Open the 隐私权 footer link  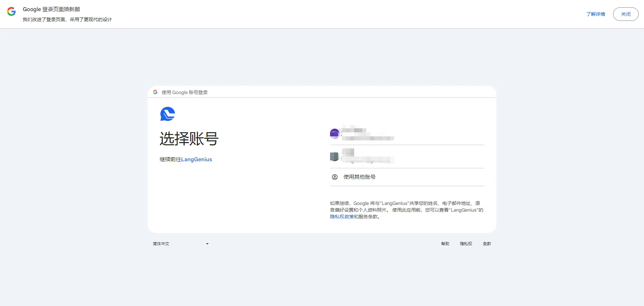coord(466,244)
